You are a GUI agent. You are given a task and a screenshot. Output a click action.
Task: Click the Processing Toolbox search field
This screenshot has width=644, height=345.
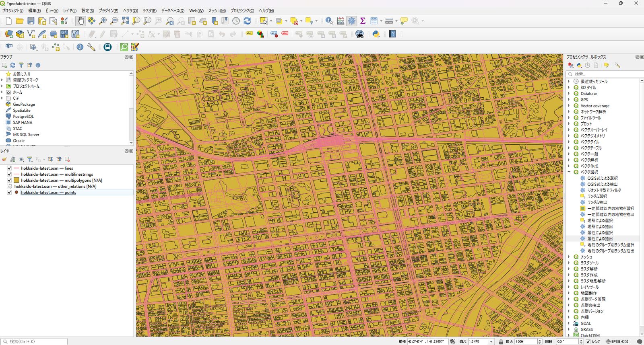click(x=605, y=74)
